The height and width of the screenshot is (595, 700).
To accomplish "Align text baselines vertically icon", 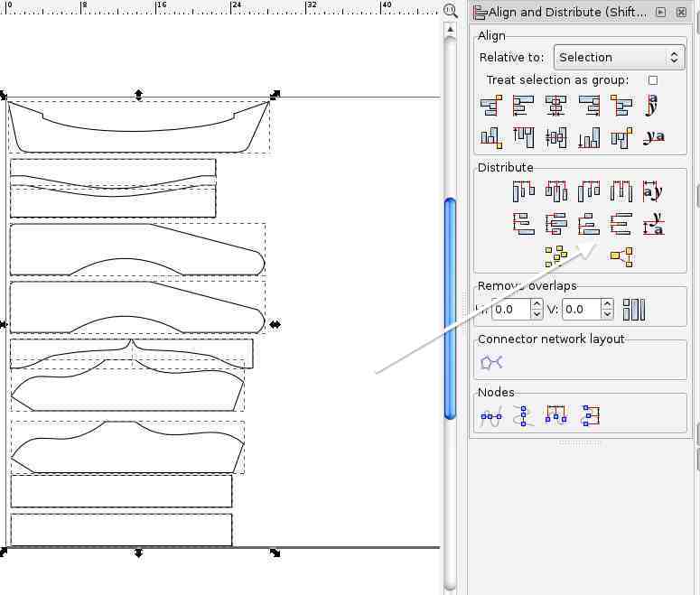I will [x=654, y=137].
